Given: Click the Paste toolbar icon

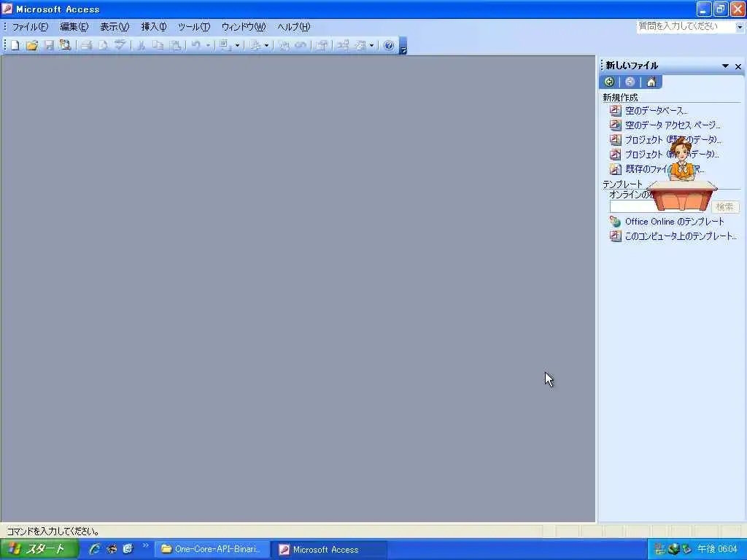Looking at the screenshot, I should coord(175,45).
